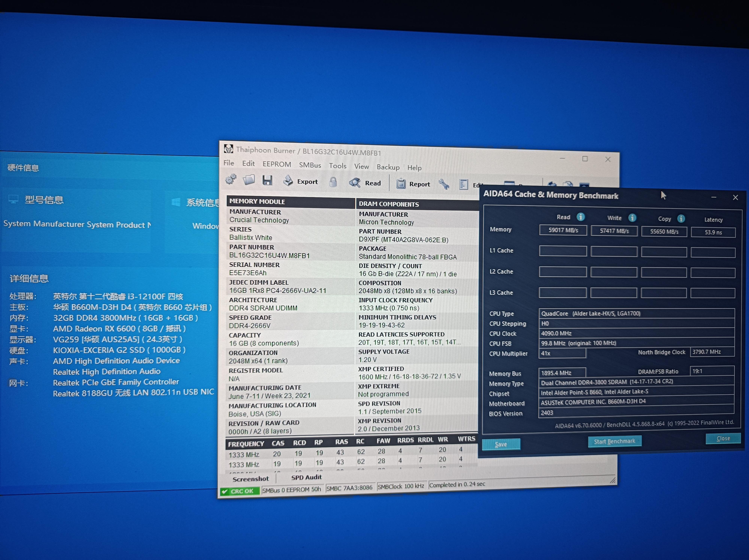Click Read in Thaiphoon Burner toolbar
Viewport: 749px width, 560px height.
(x=365, y=183)
